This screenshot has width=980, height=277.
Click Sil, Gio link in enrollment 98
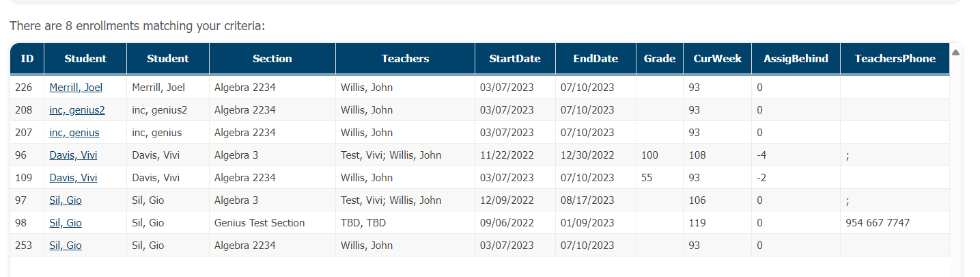(66, 223)
